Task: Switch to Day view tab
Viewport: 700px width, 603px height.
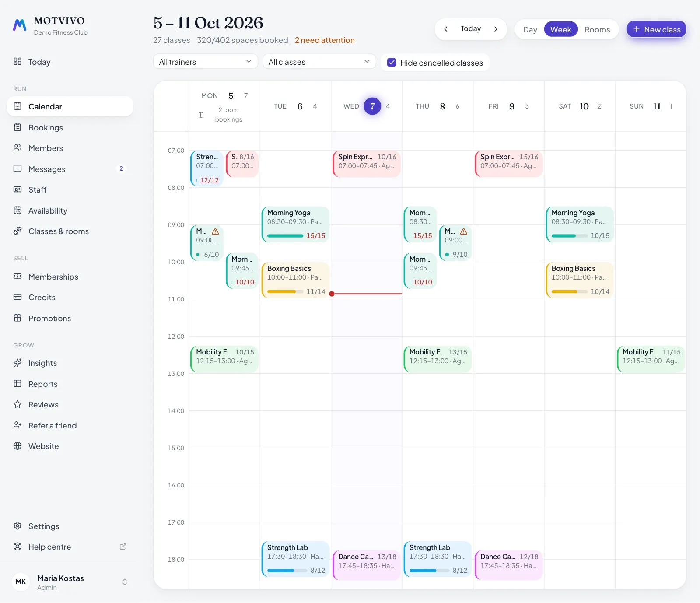Action: (530, 29)
